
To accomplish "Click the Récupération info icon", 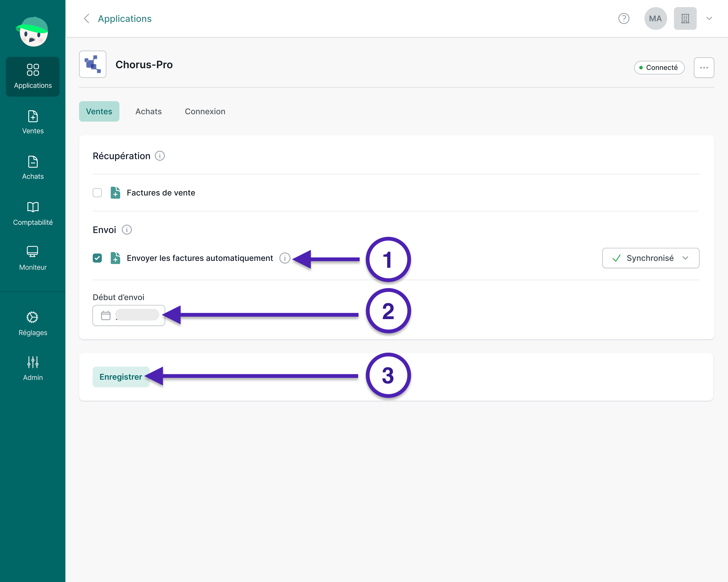I will click(x=160, y=156).
